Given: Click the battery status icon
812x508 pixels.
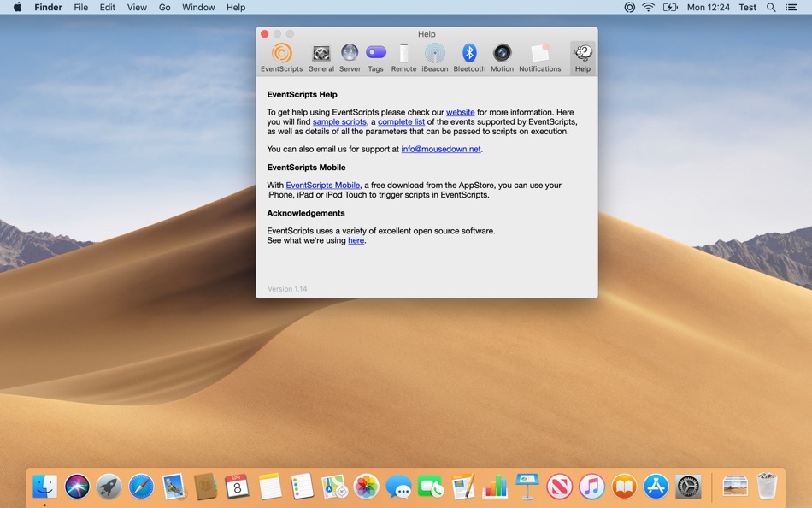Looking at the screenshot, I should (670, 7).
